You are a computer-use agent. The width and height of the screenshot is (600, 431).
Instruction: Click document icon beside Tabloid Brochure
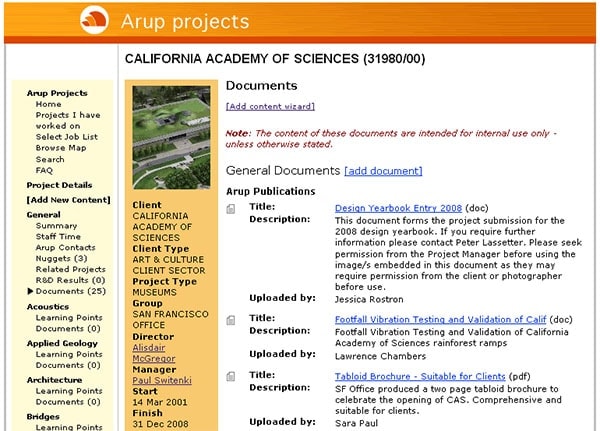(231, 376)
